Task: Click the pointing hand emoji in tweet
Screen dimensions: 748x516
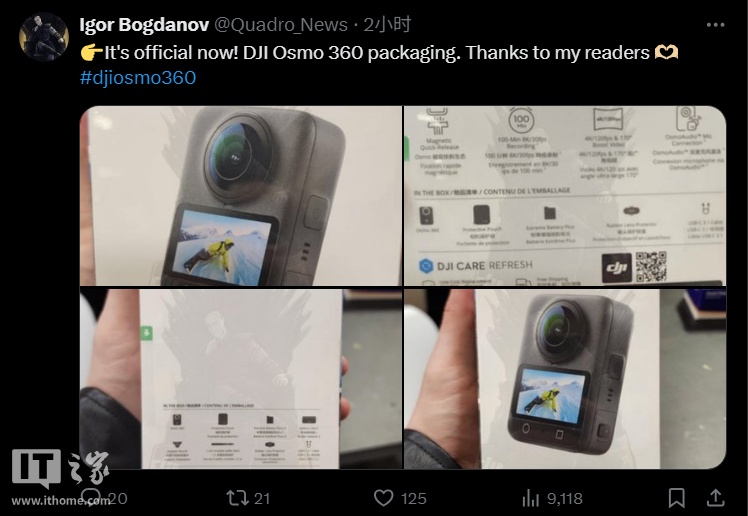Action: pyautogui.click(x=91, y=52)
